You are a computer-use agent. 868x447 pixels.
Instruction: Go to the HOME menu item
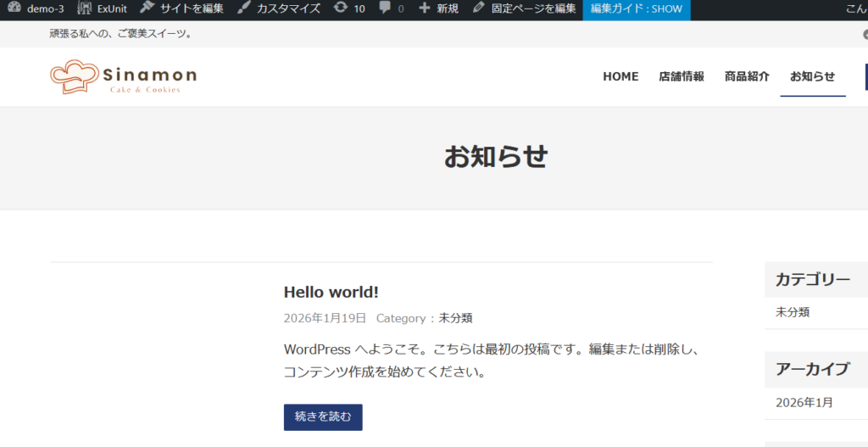click(620, 76)
